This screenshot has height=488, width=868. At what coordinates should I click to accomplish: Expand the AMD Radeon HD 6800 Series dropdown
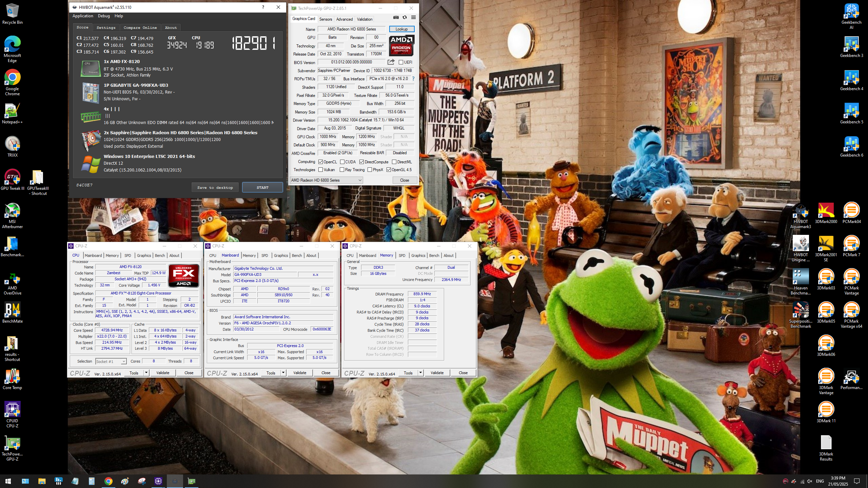point(326,180)
